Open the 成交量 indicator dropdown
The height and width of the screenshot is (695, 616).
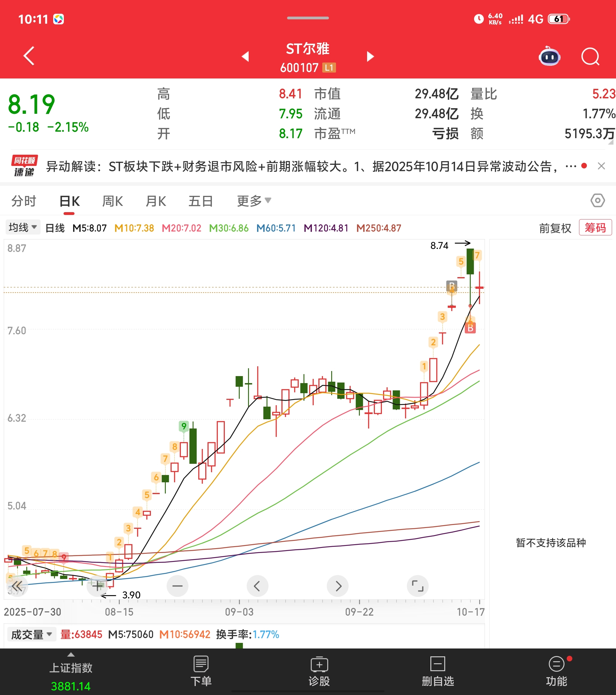[31, 634]
